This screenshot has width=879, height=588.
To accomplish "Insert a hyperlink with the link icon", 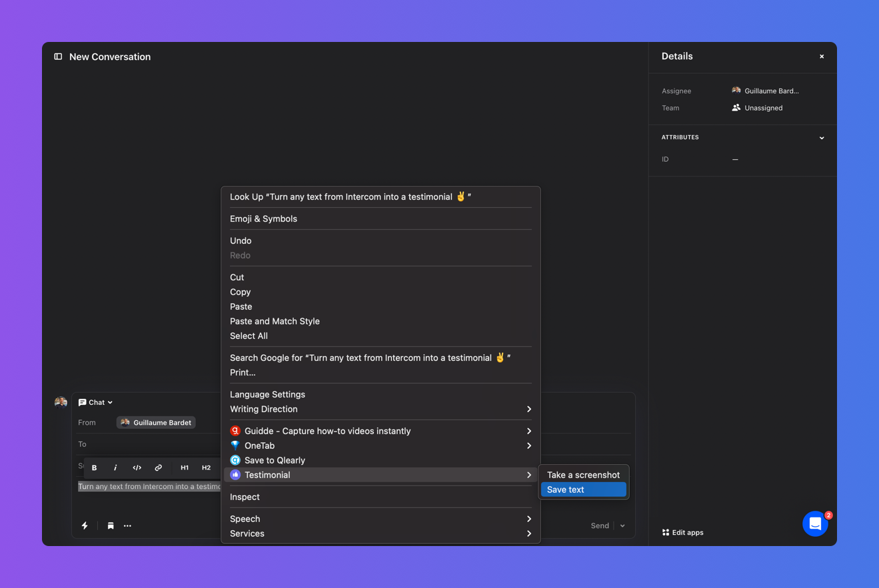I will (158, 467).
